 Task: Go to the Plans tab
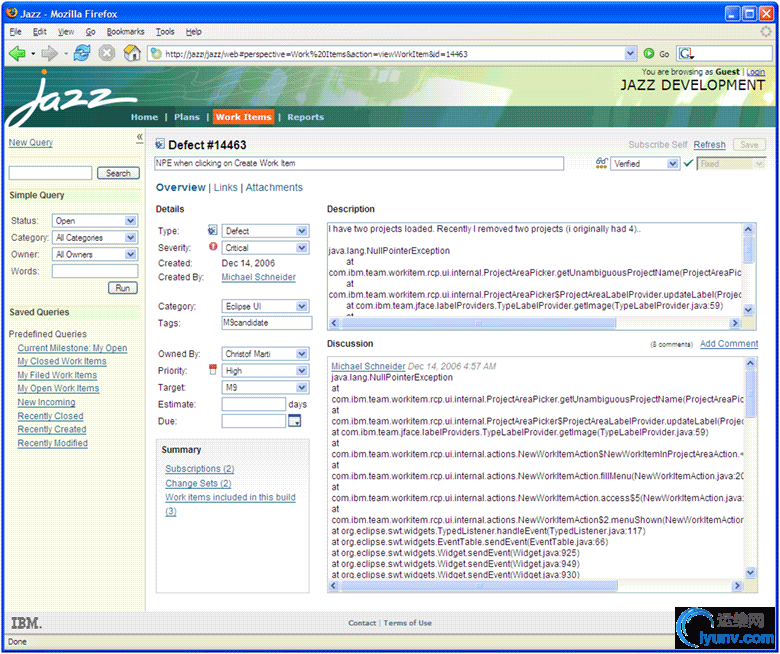point(187,117)
